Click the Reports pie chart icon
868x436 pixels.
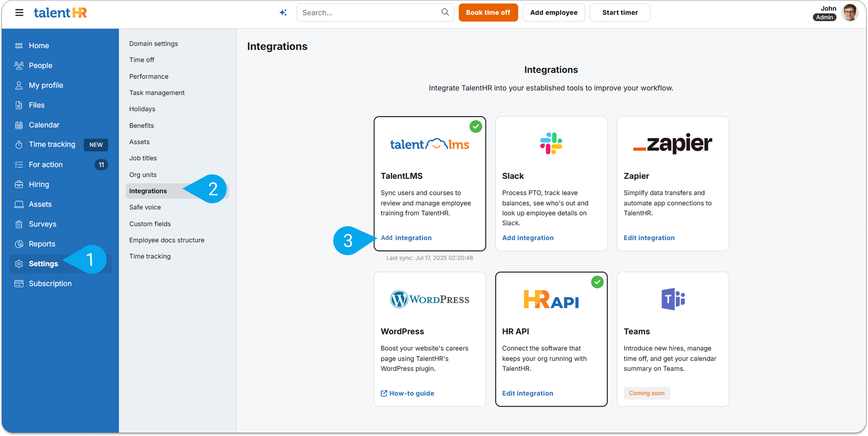[x=19, y=244]
